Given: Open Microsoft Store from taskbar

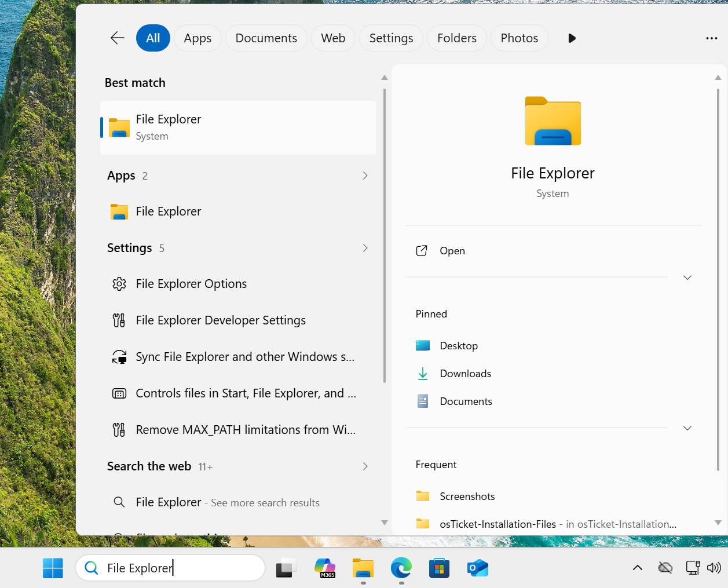Looking at the screenshot, I should click(439, 568).
